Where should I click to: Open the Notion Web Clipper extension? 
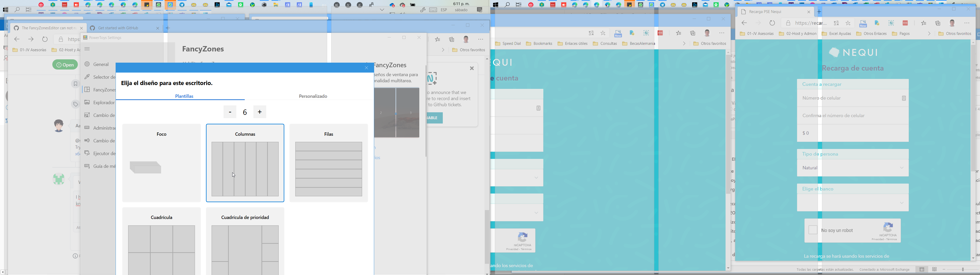(x=891, y=23)
